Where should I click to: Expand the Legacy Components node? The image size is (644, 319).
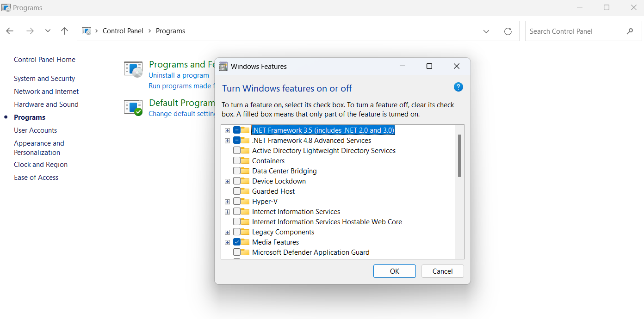[227, 232]
